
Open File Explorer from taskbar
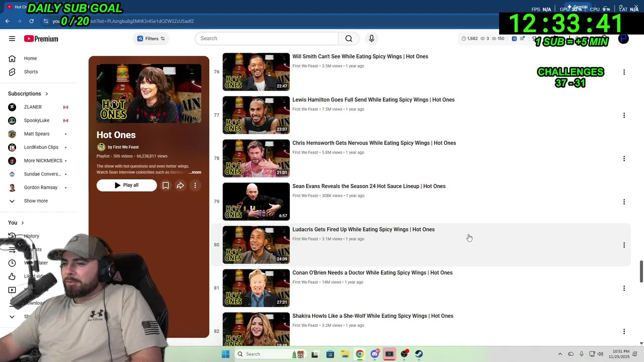pos(345,354)
